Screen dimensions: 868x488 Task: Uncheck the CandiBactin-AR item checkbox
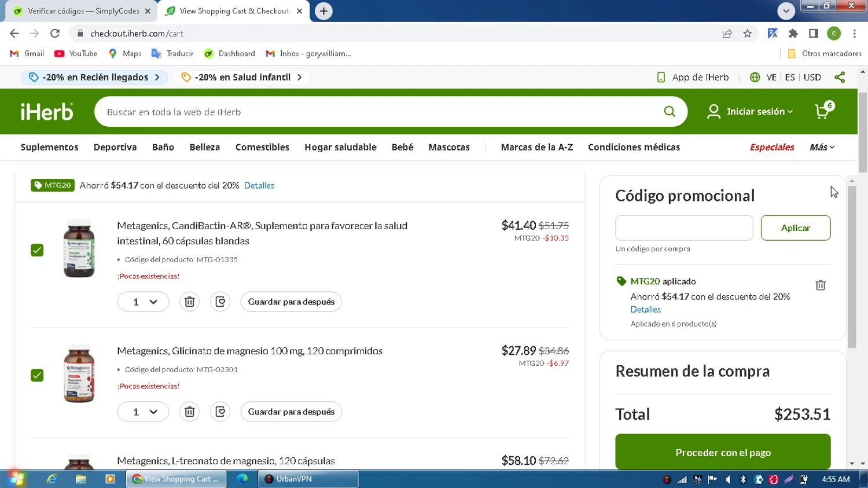pos(37,250)
